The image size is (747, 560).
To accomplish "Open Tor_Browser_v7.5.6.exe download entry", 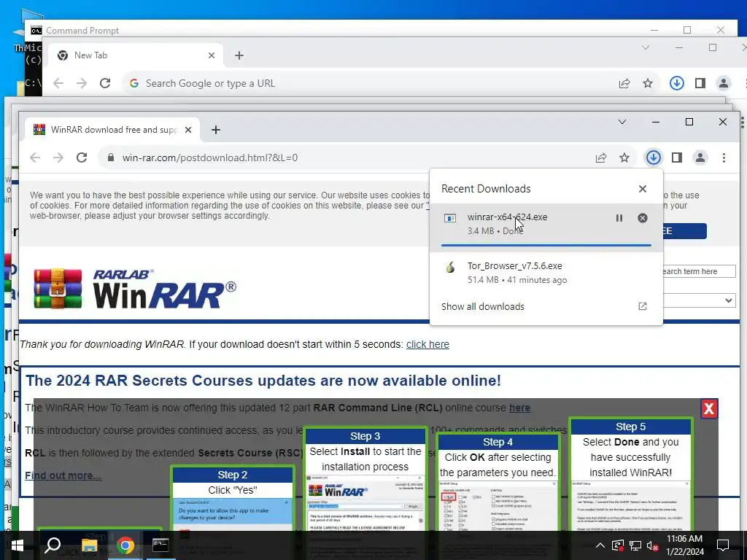I will coord(546,273).
